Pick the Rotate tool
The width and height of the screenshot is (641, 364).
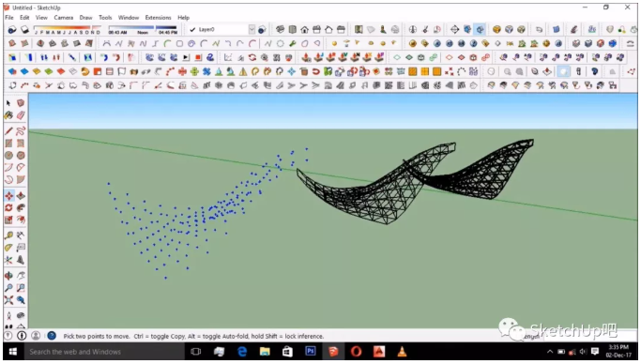(x=8, y=207)
